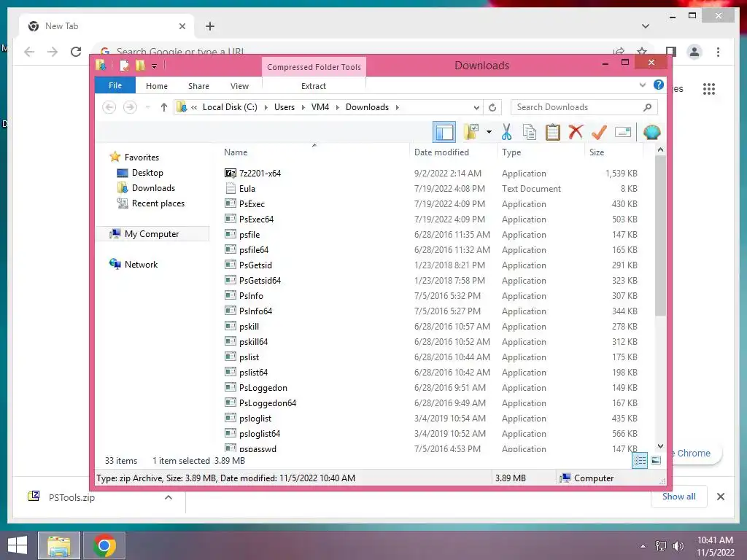
Task: Open the Share ribbon tab
Action: [x=198, y=86]
